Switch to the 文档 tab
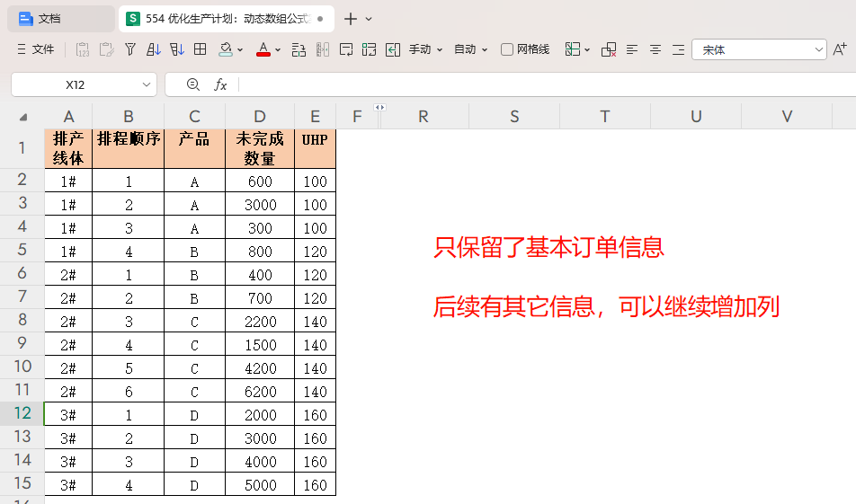The image size is (856, 504). coord(60,19)
